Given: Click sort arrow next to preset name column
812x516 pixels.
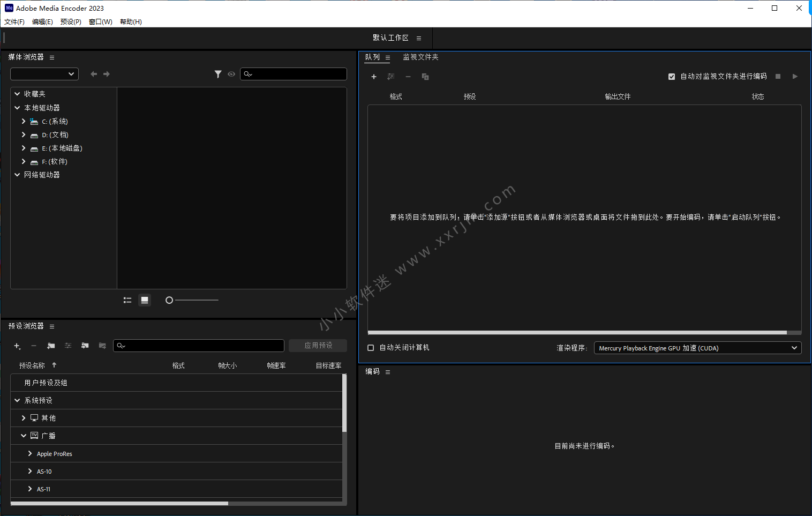Looking at the screenshot, I should pos(54,365).
